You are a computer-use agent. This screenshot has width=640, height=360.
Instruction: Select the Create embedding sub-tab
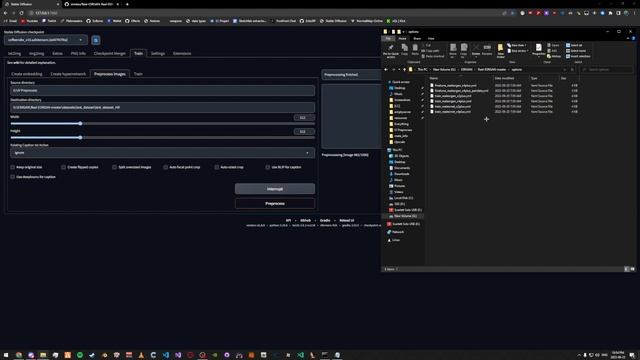(27, 74)
